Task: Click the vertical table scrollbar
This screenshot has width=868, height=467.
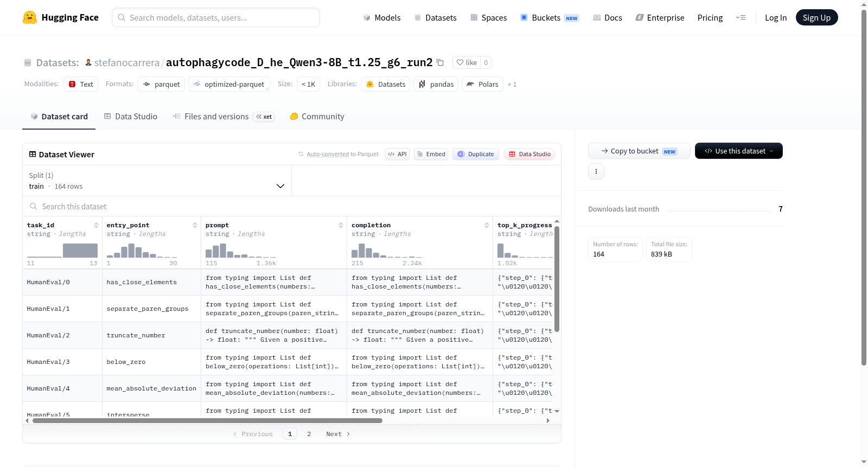Action: click(x=557, y=279)
